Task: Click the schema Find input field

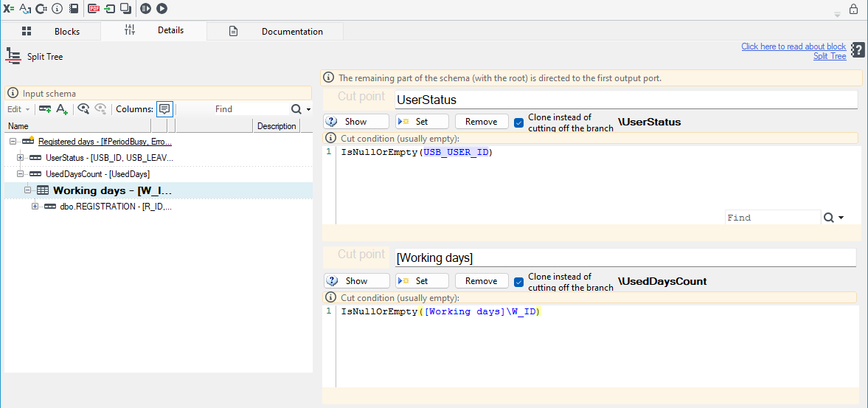Action: [233, 109]
